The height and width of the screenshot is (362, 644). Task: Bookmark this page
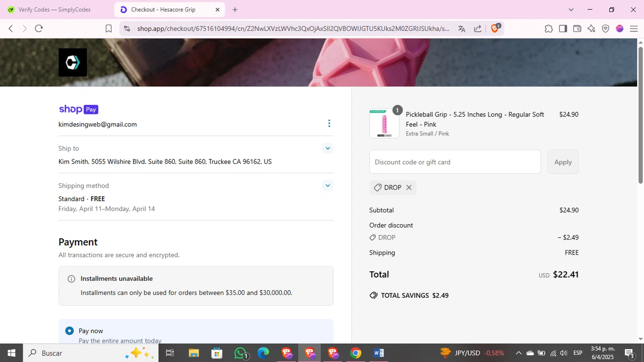click(109, 28)
